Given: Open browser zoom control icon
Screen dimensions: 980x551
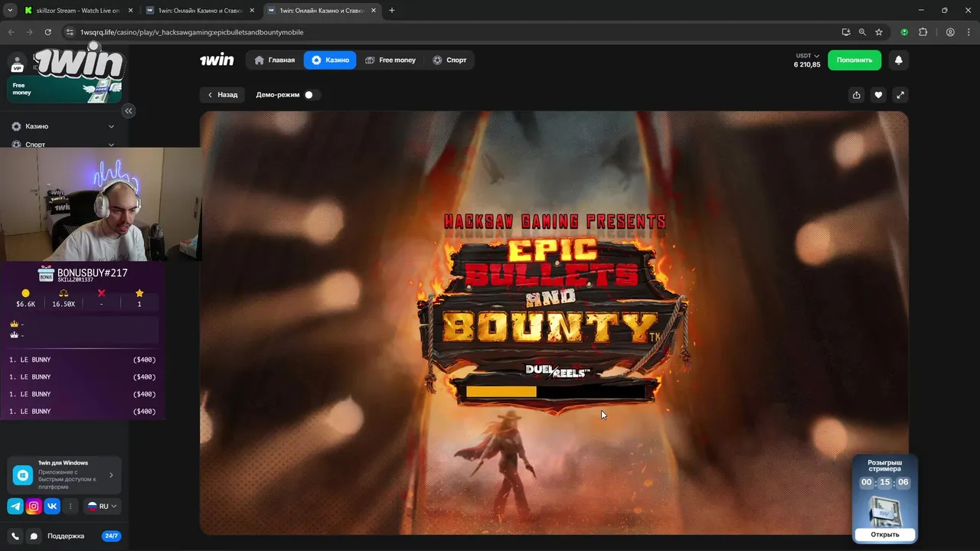Looking at the screenshot, I should tap(862, 32).
